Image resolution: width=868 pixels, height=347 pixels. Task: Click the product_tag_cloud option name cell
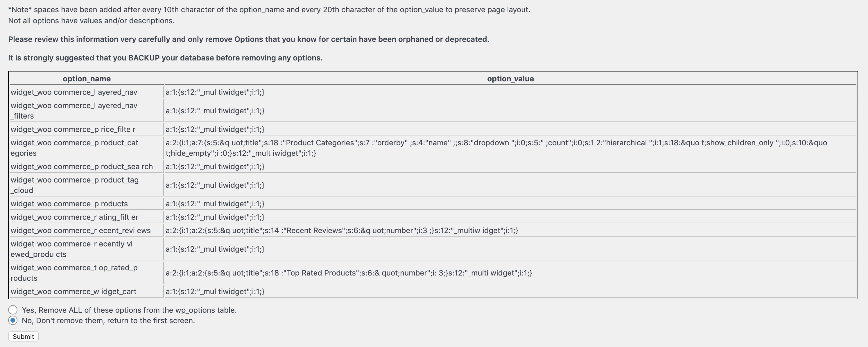(x=74, y=185)
